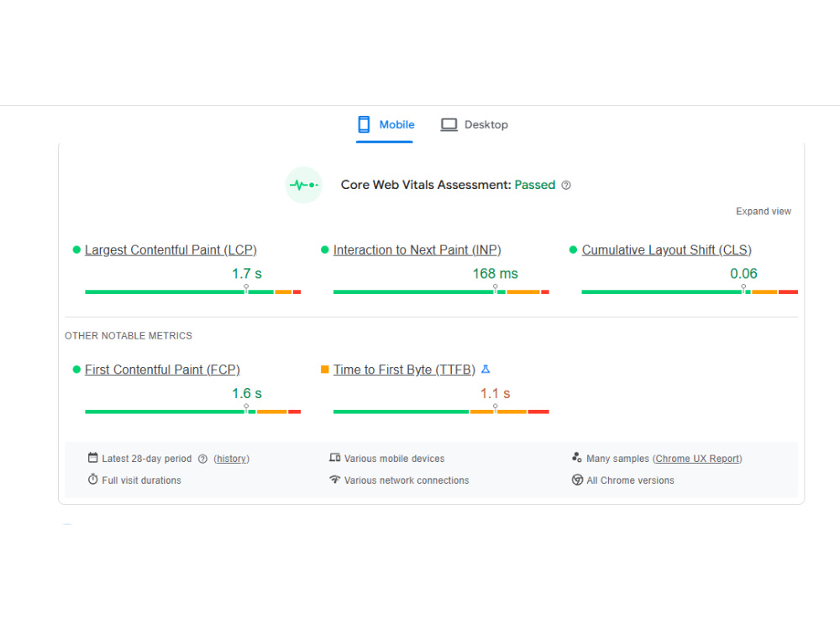Click the experimental flask icon next to TTFB
Screen dimensions: 840x630
(486, 369)
